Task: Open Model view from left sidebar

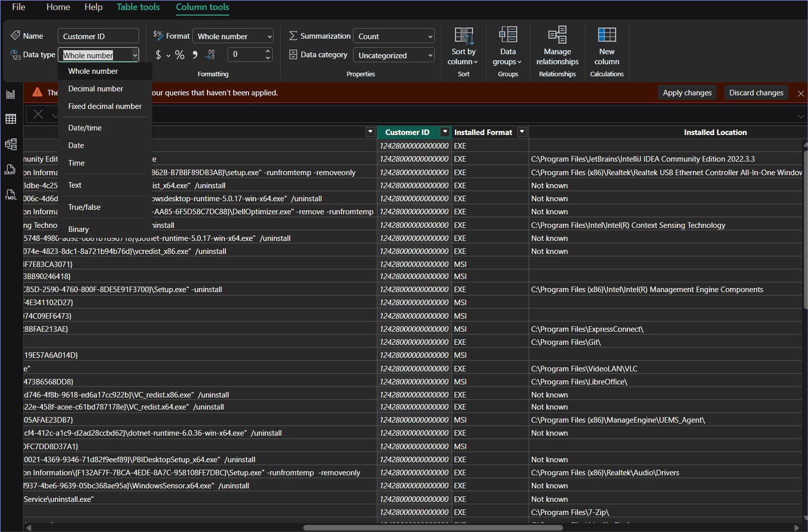Action: (x=11, y=145)
